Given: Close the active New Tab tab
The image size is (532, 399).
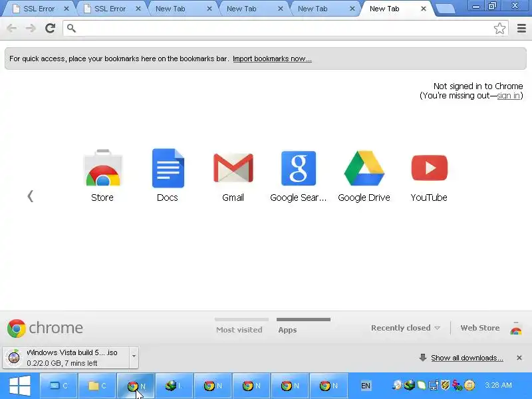Looking at the screenshot, I should pos(424,9).
